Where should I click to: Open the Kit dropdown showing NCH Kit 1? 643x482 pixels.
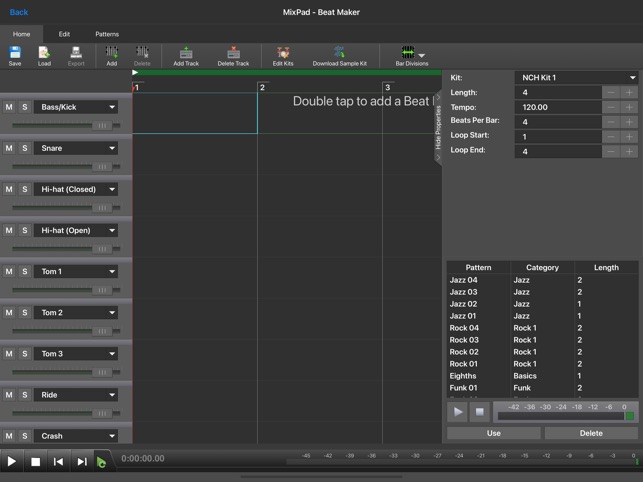[576, 78]
